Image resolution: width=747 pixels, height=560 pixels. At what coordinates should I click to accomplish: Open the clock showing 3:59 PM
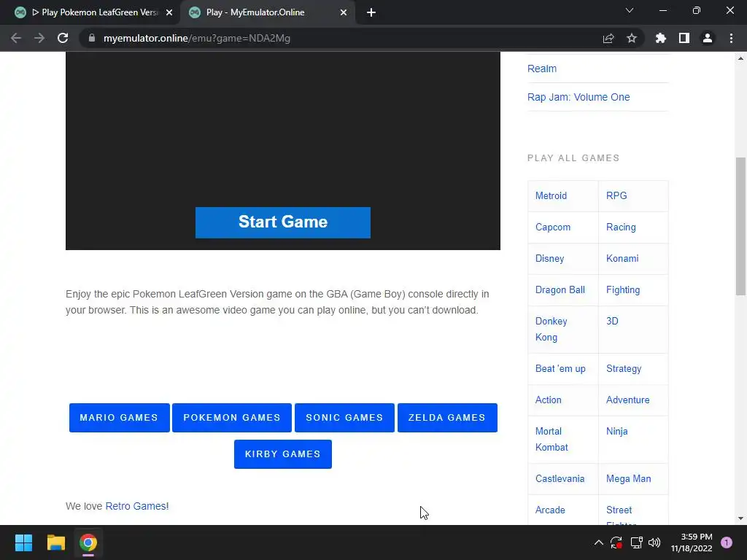[x=692, y=542]
